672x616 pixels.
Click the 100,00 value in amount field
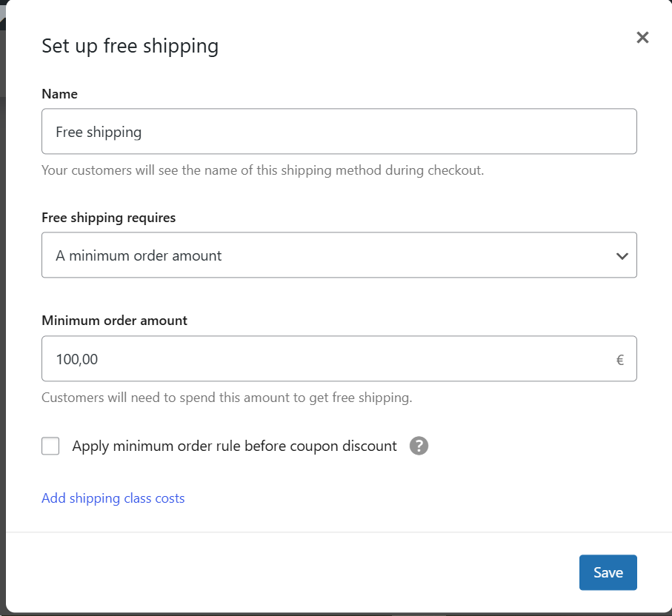click(77, 360)
